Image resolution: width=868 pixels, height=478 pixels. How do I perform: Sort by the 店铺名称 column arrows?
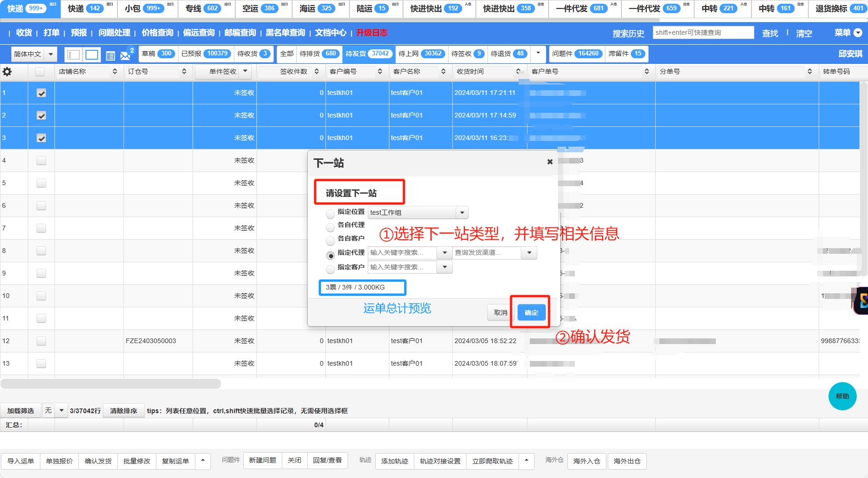click(115, 71)
